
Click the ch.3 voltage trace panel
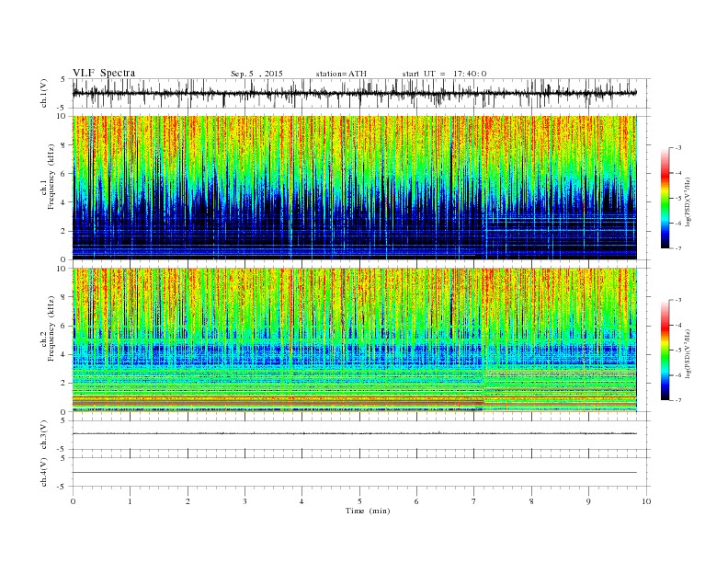pyautogui.click(x=360, y=435)
